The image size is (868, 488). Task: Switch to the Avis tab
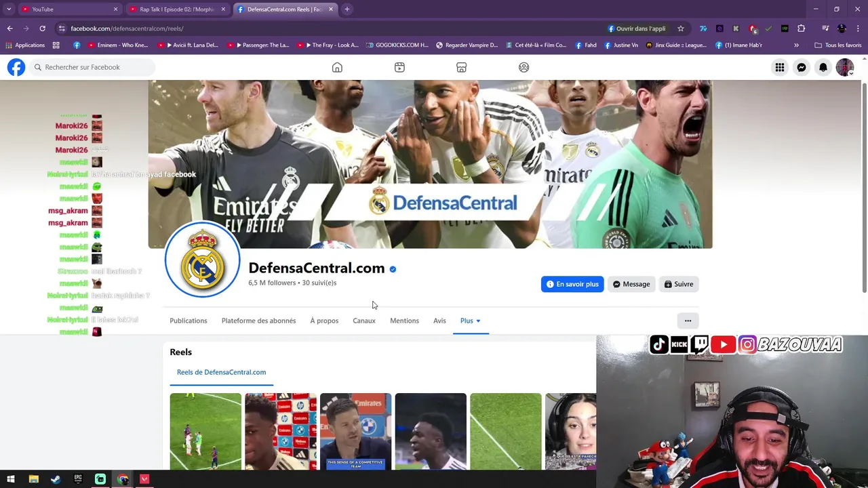(x=439, y=321)
